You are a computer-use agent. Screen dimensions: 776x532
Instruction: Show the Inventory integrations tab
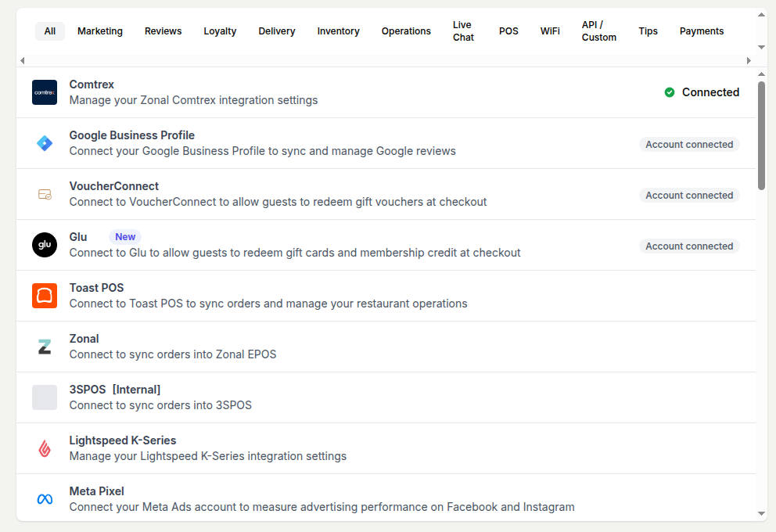point(339,31)
